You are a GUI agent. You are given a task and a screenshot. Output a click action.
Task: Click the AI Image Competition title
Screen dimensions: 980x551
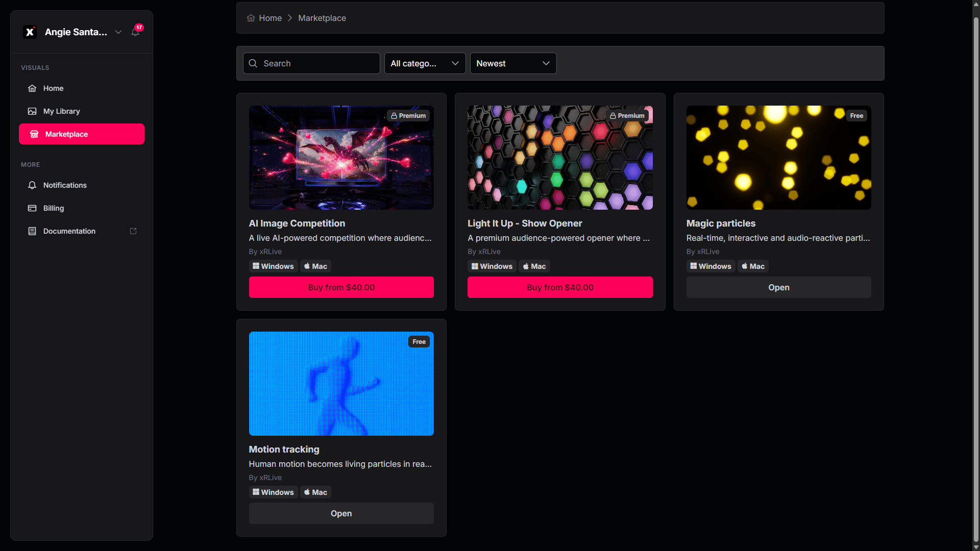tap(297, 223)
